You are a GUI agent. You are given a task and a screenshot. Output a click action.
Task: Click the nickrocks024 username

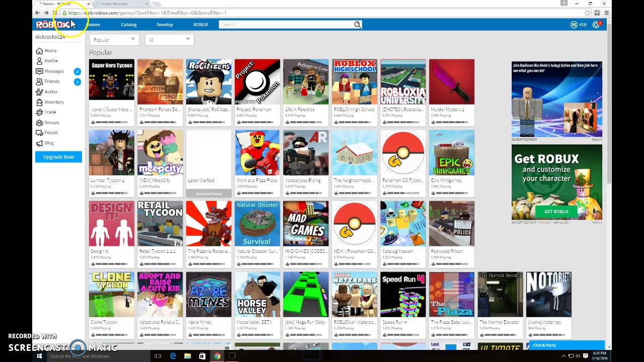50,37
